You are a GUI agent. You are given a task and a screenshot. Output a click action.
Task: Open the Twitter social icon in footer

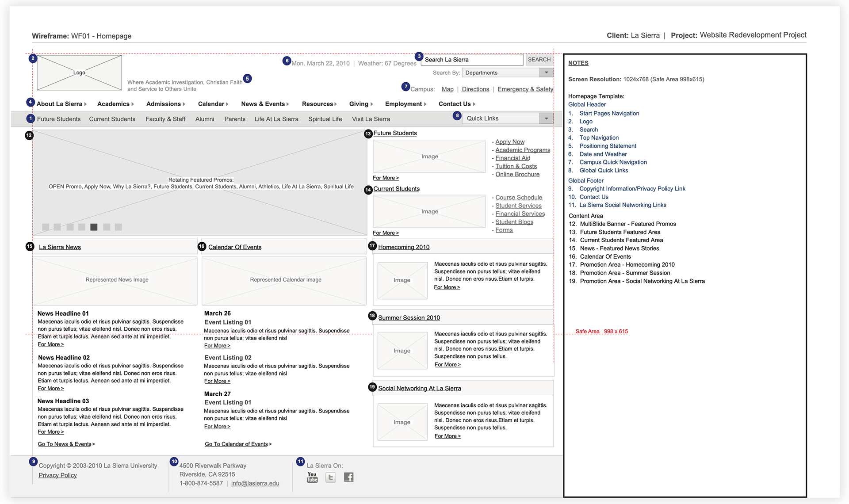coord(330,477)
